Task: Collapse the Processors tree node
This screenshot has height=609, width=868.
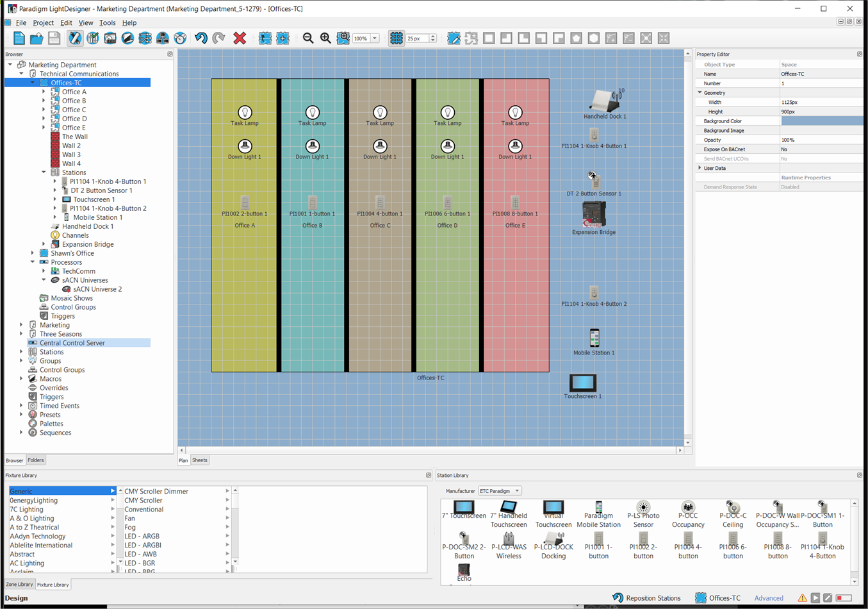Action: [x=33, y=262]
